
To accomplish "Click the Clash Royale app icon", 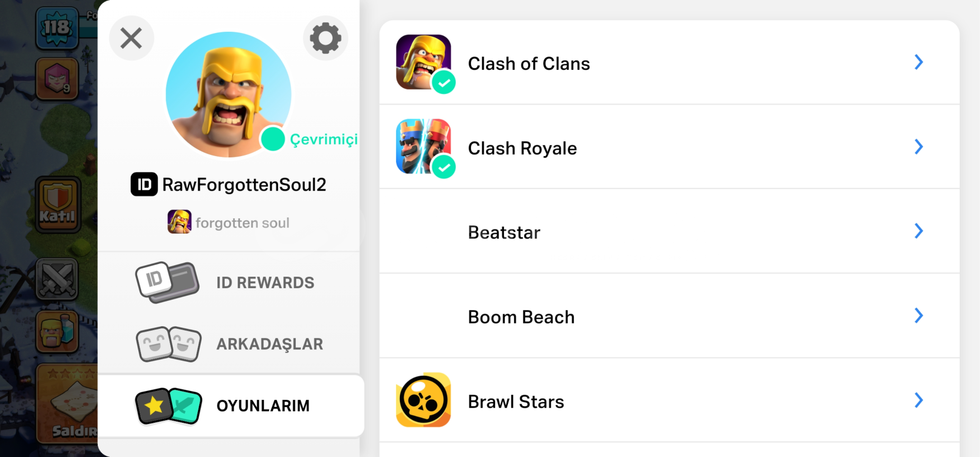I will (423, 146).
